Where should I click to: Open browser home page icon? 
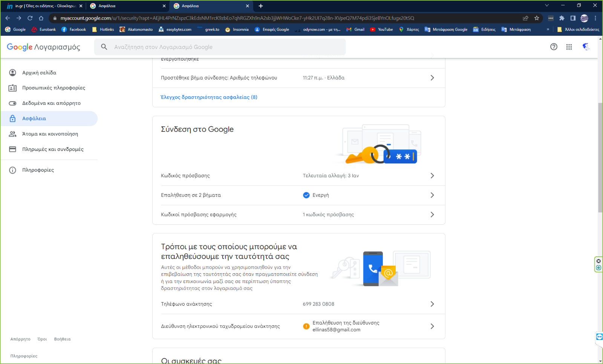(41, 18)
